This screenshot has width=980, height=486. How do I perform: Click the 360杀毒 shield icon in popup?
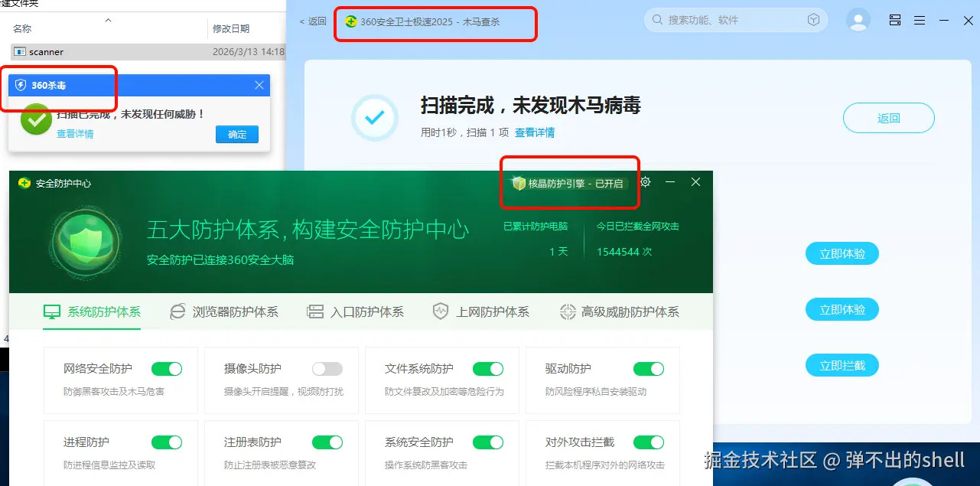click(21, 85)
